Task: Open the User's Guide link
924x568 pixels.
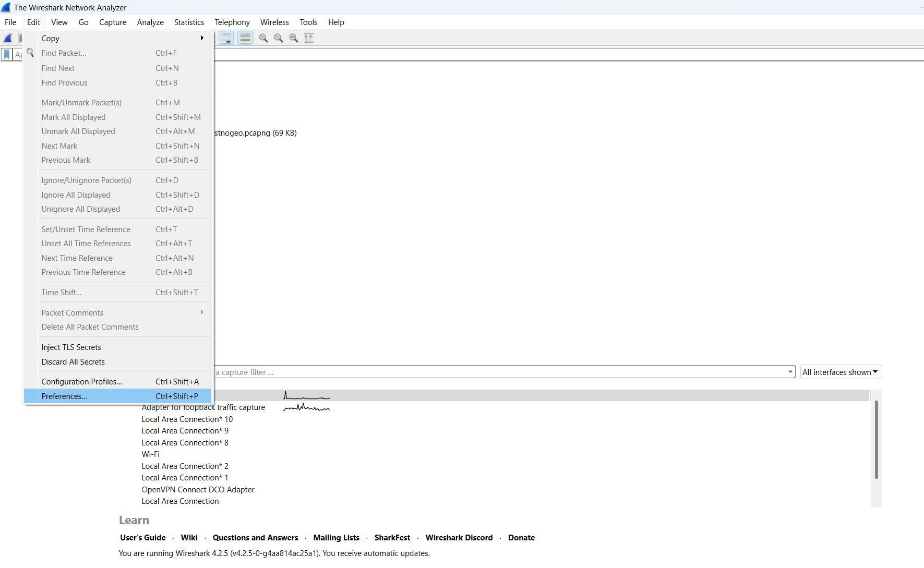Action: click(x=142, y=537)
